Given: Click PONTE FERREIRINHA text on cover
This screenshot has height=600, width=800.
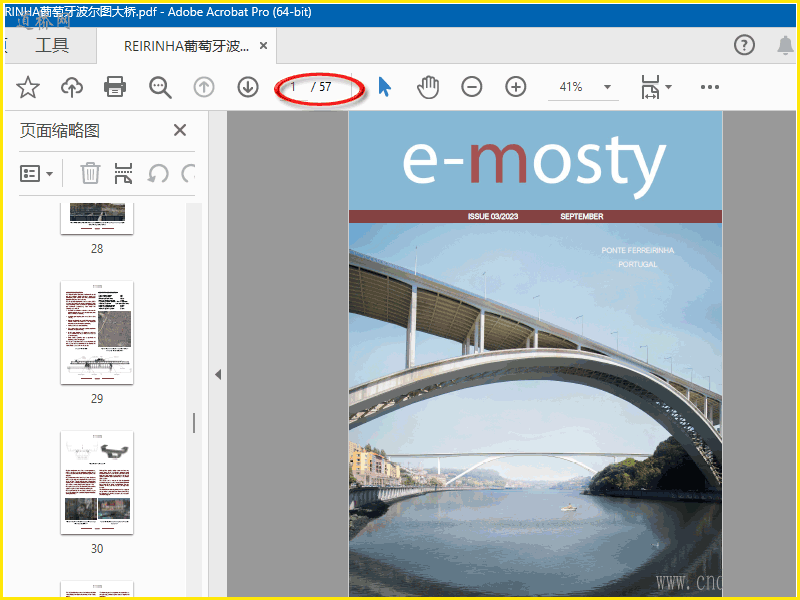Looking at the screenshot, I should 637,250.
